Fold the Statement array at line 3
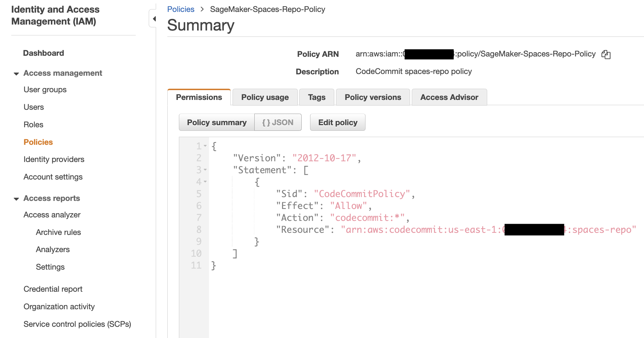Viewport: 644px width, 338px height. coord(205,170)
